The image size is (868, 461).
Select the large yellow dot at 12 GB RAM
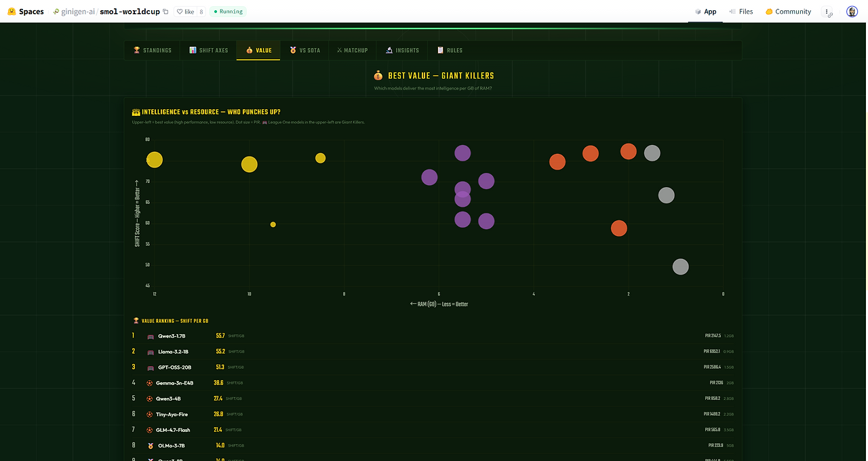click(155, 160)
